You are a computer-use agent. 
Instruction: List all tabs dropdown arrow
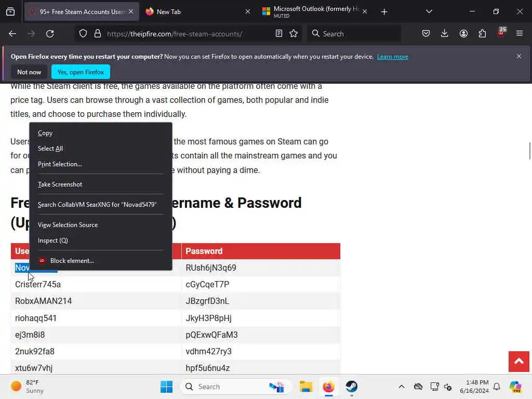(x=429, y=11)
